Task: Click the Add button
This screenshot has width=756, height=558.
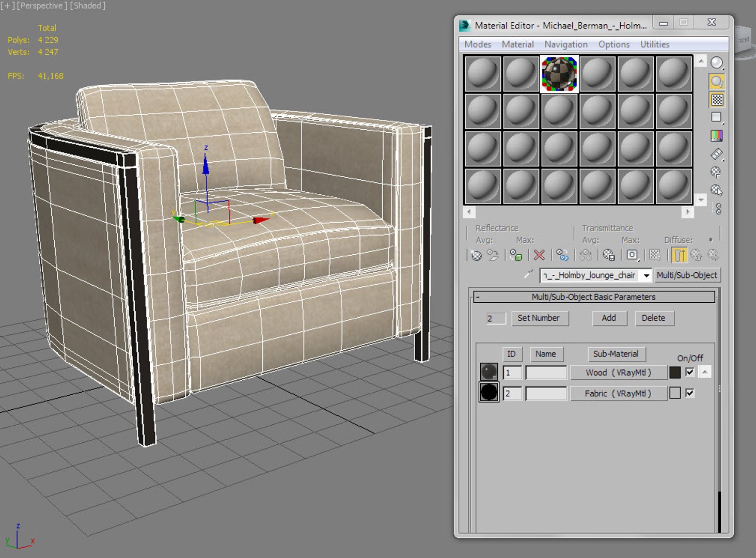Action: coord(609,318)
